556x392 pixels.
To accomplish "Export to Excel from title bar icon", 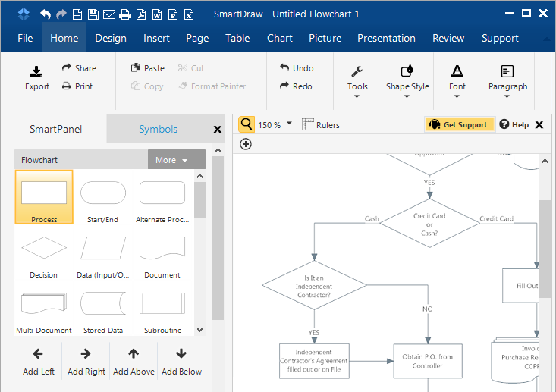I will pyautogui.click(x=189, y=14).
